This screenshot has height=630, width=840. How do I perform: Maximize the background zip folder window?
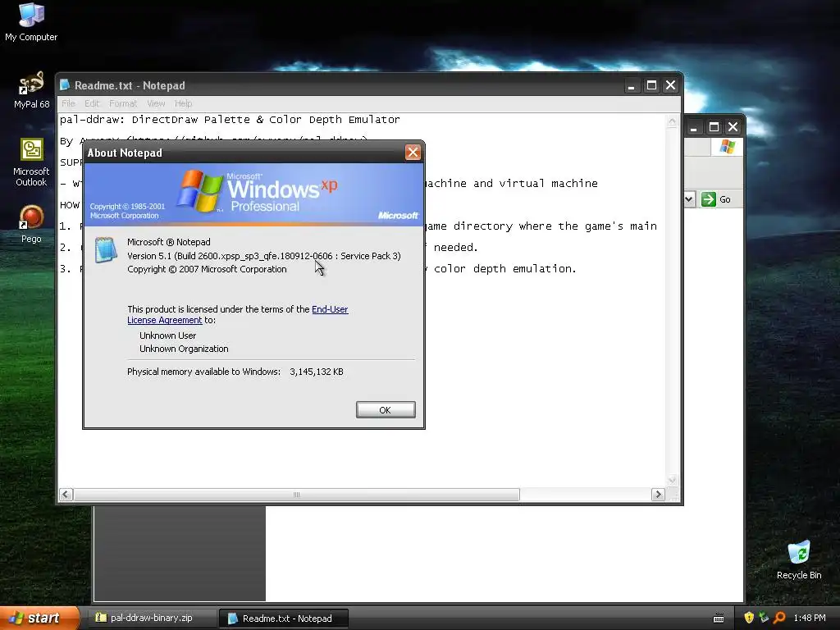714,127
